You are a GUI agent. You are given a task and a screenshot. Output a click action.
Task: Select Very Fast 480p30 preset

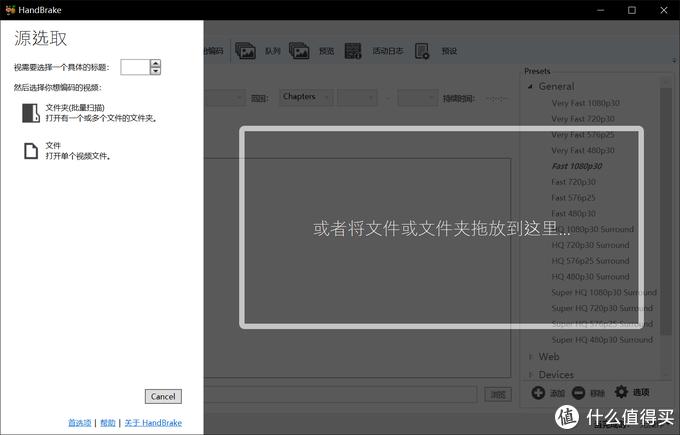click(583, 150)
